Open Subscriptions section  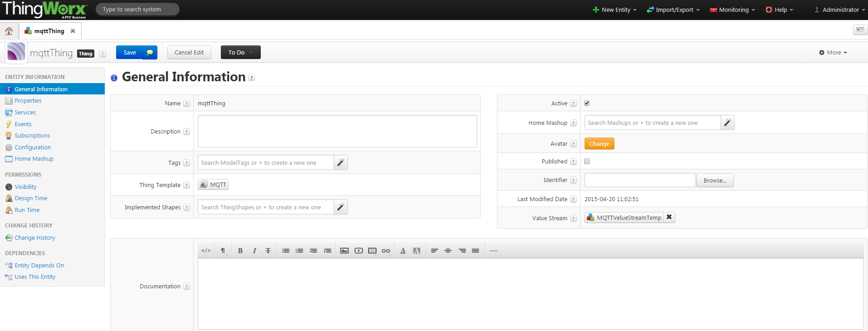pos(32,136)
